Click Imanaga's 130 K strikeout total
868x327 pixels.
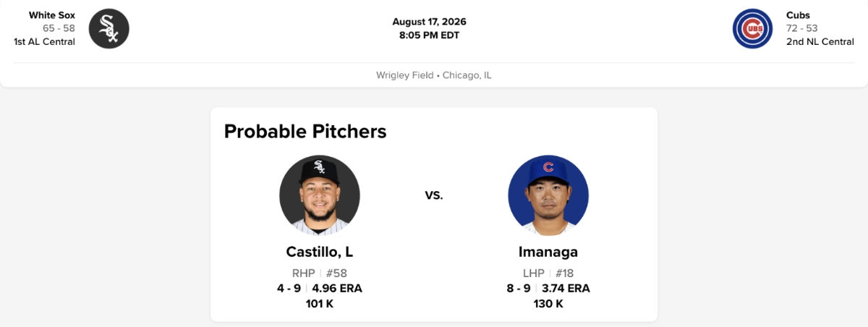(548, 304)
